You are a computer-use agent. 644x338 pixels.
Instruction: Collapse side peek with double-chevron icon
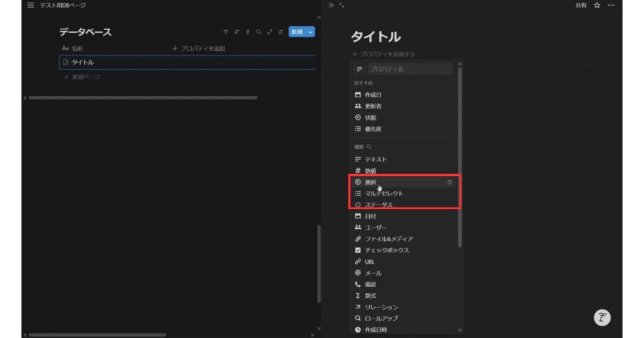click(331, 5)
